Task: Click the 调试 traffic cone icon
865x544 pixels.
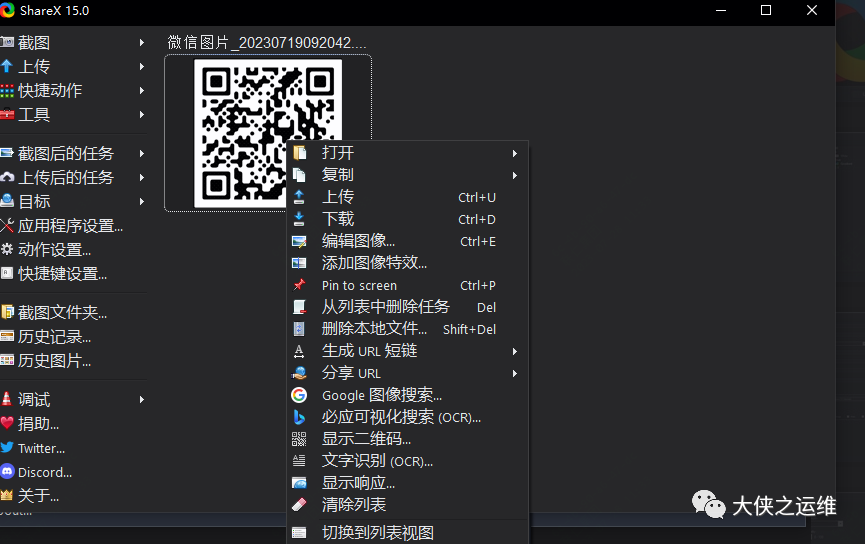Action: pyautogui.click(x=7, y=399)
